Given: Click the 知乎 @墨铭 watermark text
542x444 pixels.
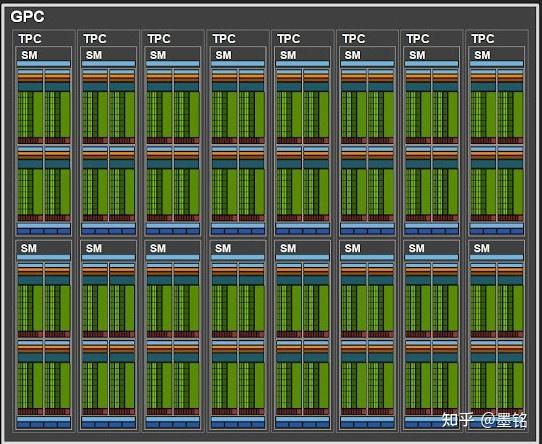Looking at the screenshot, I should click(x=484, y=420).
